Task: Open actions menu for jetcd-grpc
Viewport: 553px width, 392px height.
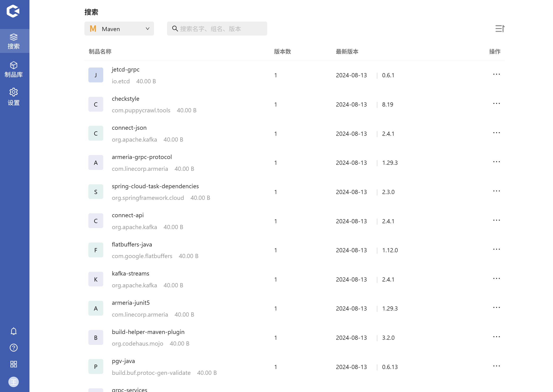Action: 496,74
